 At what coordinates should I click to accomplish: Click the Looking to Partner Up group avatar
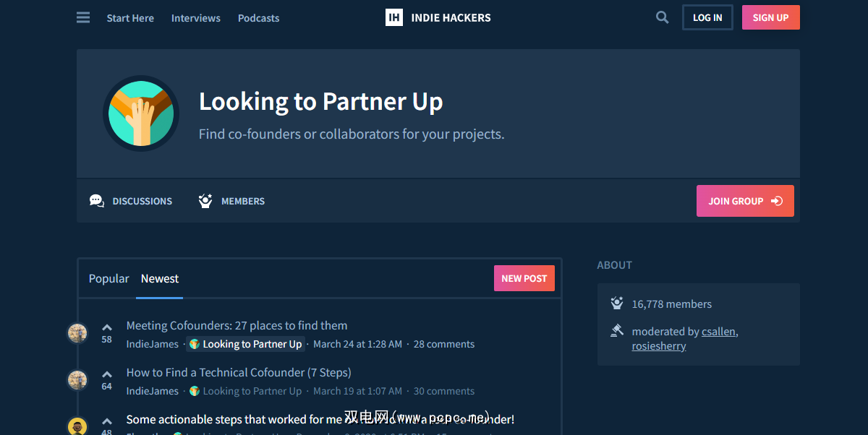pos(141,113)
